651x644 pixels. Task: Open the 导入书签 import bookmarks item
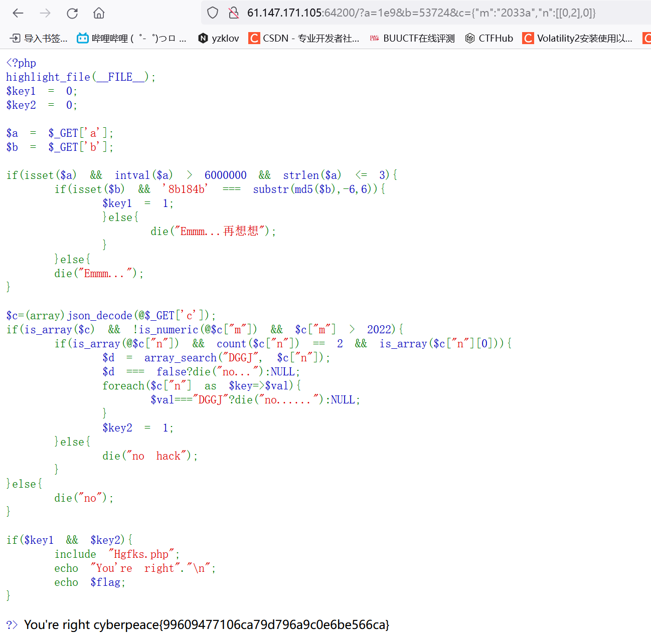39,38
